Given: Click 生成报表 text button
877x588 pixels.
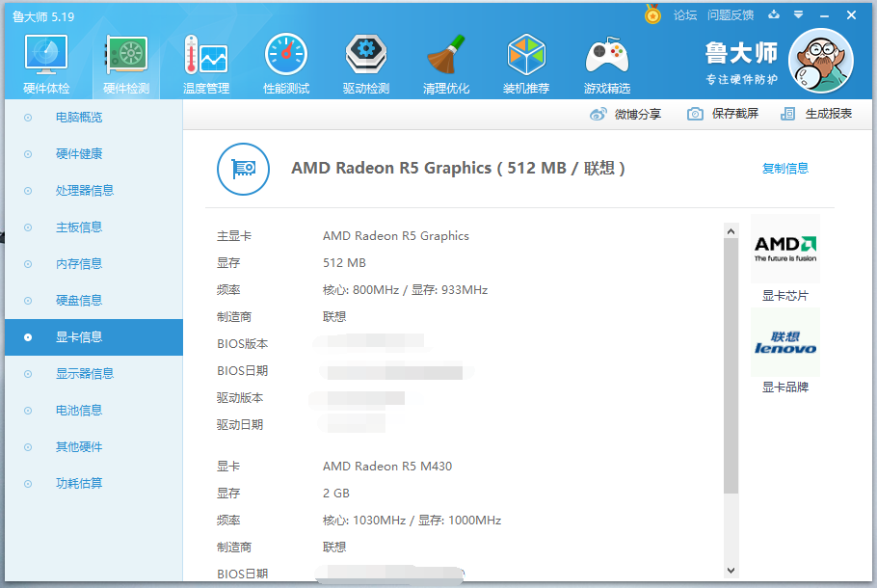Looking at the screenshot, I should click(x=829, y=114).
